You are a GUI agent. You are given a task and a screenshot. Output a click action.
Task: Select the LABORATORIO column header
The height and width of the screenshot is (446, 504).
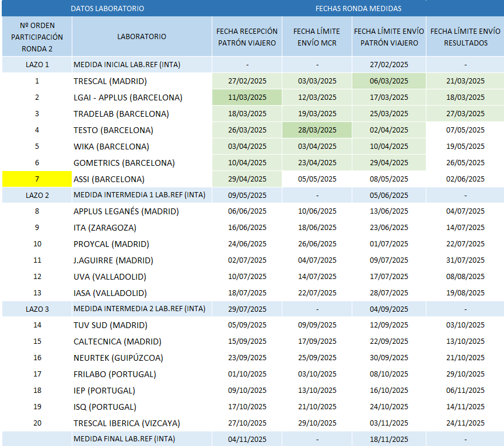click(142, 37)
